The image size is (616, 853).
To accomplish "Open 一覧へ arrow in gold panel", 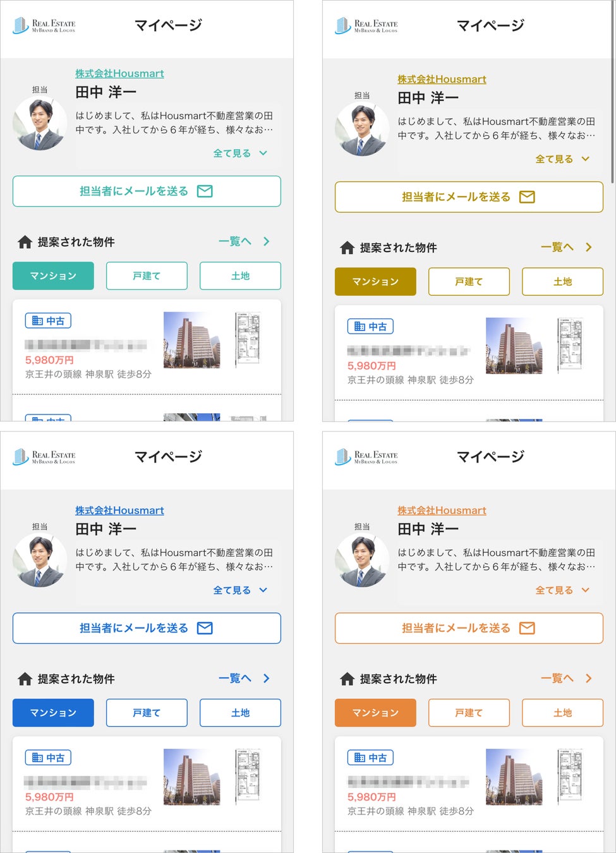I will pos(589,247).
